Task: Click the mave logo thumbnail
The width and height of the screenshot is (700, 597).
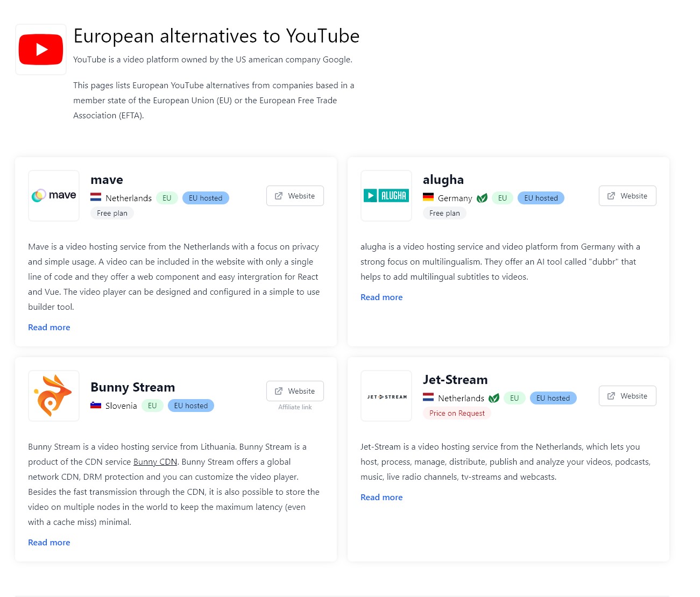Action: pyautogui.click(x=54, y=196)
